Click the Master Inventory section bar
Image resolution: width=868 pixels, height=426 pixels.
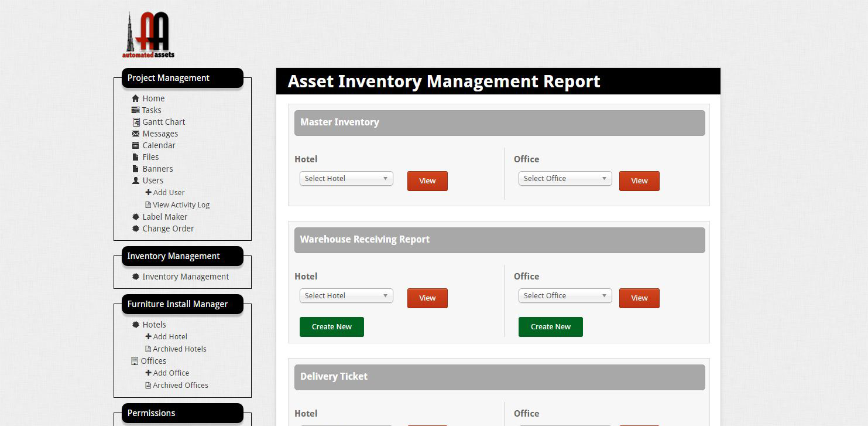pos(499,122)
